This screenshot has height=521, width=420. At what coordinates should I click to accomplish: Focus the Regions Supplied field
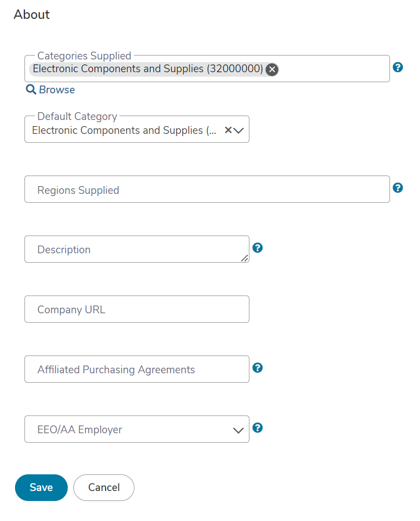coord(207,189)
